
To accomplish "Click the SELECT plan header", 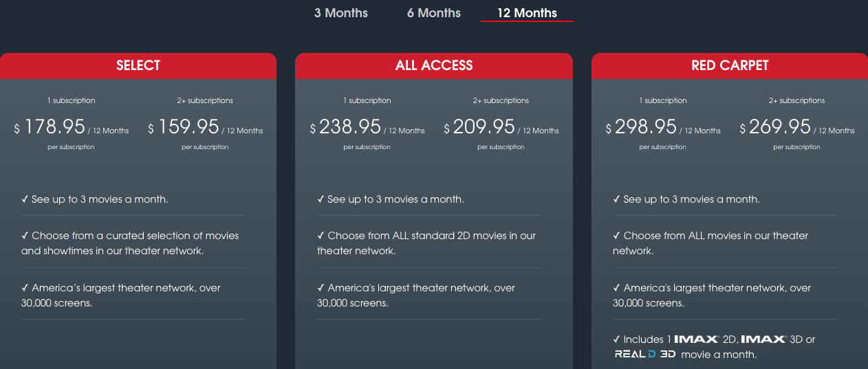I will pos(138,66).
